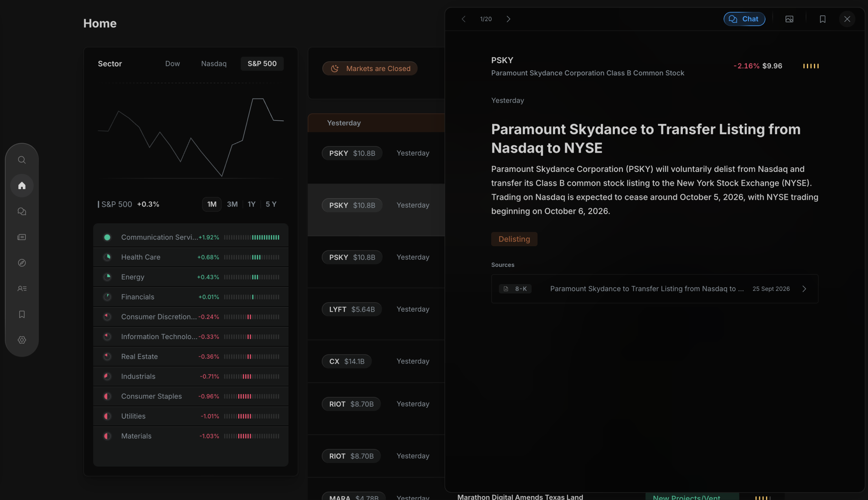Set chart range to 1Y
The width and height of the screenshot is (868, 500).
252,204
